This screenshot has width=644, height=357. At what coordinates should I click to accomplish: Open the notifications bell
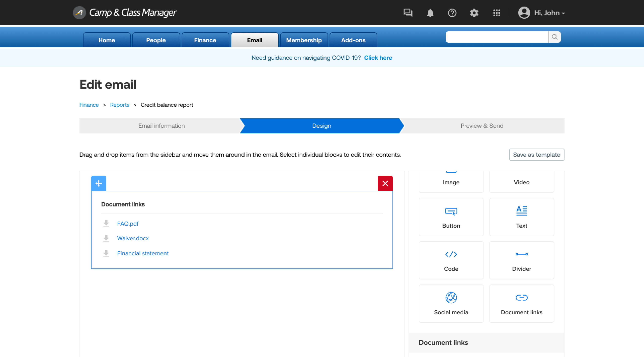pos(430,13)
